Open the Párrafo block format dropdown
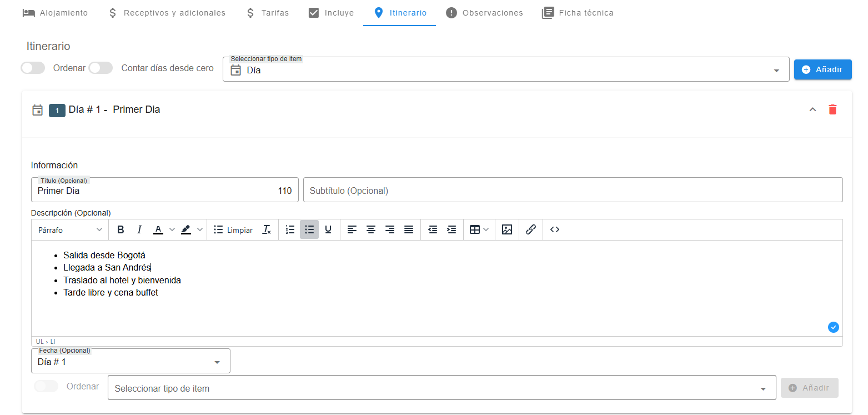This screenshot has width=868, height=415. point(70,229)
